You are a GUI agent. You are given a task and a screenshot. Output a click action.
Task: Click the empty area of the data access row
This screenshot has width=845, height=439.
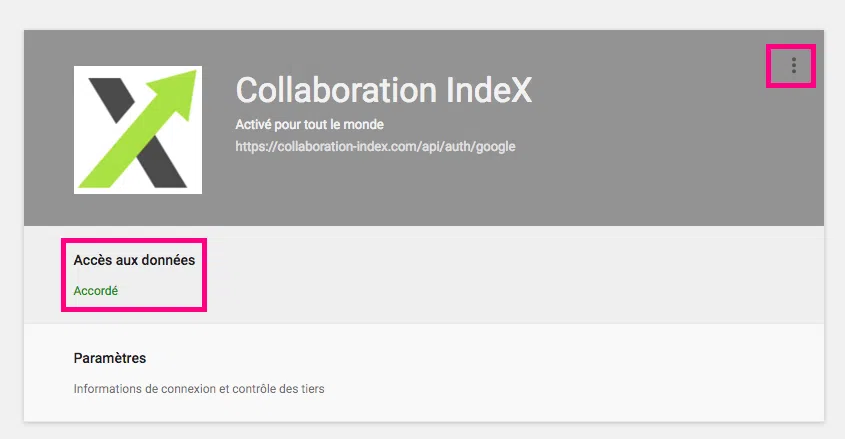pos(512,275)
